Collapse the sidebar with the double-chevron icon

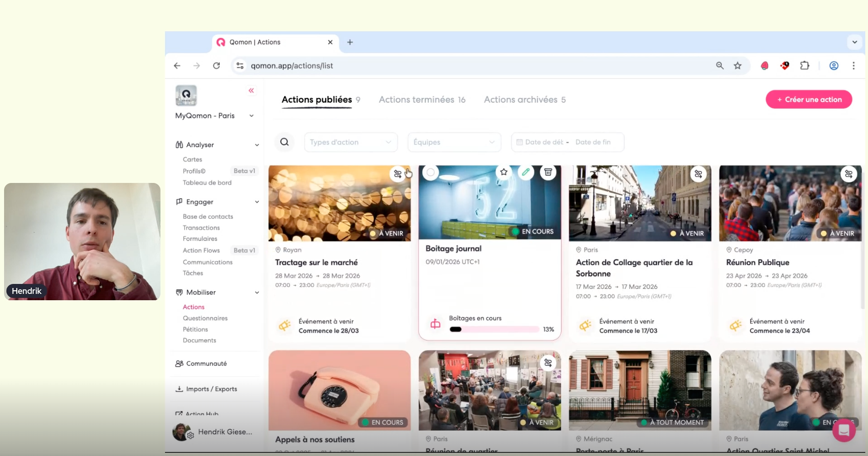[x=251, y=91]
